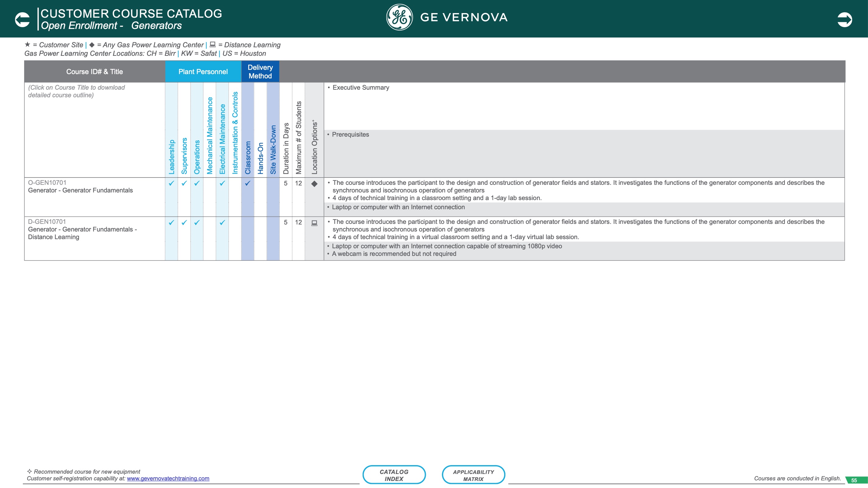The image size is (868, 488).
Task: Toggle the Operations checkmark for D-GEN10701
Action: click(196, 222)
